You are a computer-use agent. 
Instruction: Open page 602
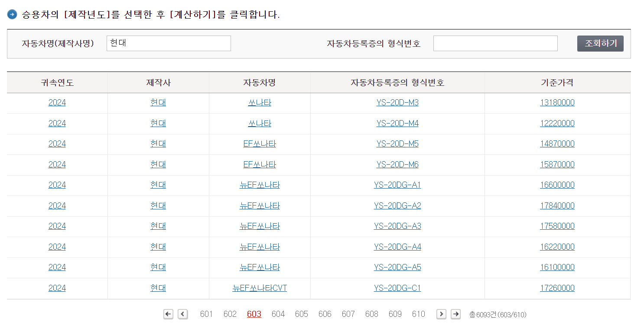230,314
